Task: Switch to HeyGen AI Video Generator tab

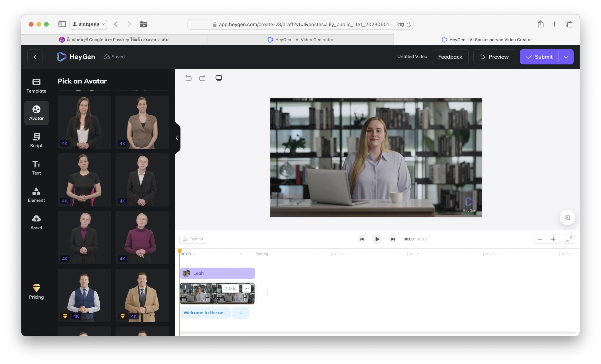Action: pos(300,39)
